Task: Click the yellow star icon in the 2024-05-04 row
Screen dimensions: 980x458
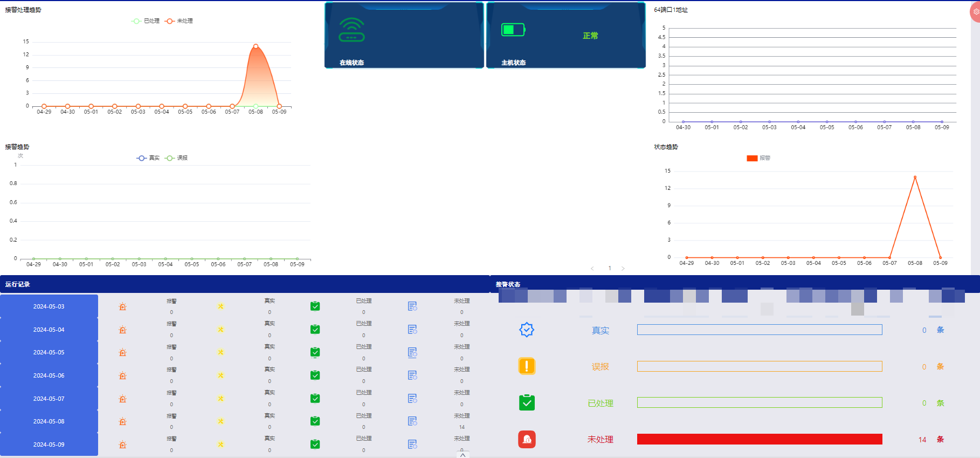Action: coord(220,330)
